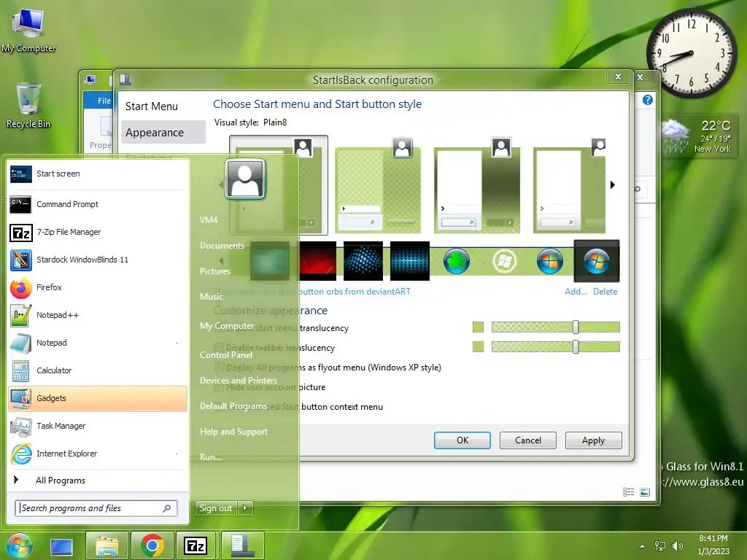Open Pictures from start menu right pane
This screenshot has width=747, height=560.
tap(215, 271)
